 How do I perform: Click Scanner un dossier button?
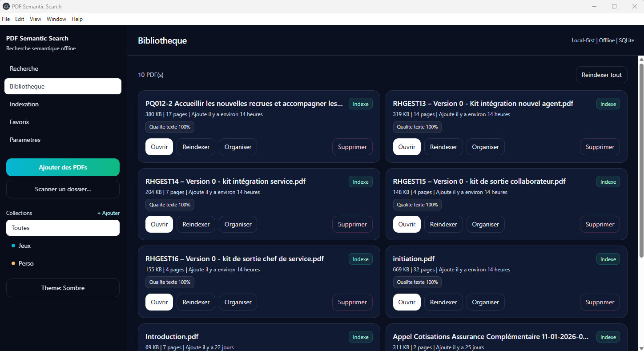coord(63,189)
